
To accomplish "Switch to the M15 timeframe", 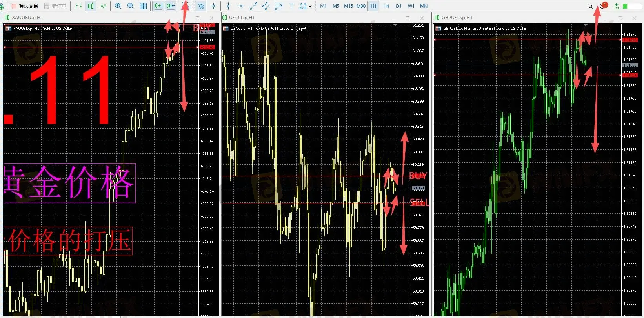I will (x=348, y=6).
